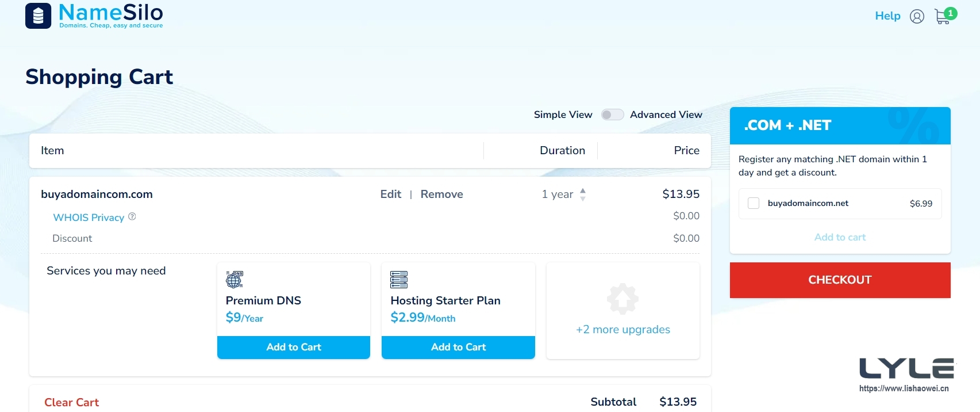Image resolution: width=980 pixels, height=412 pixels.
Task: Click the Clear Cart link
Action: [x=71, y=402]
